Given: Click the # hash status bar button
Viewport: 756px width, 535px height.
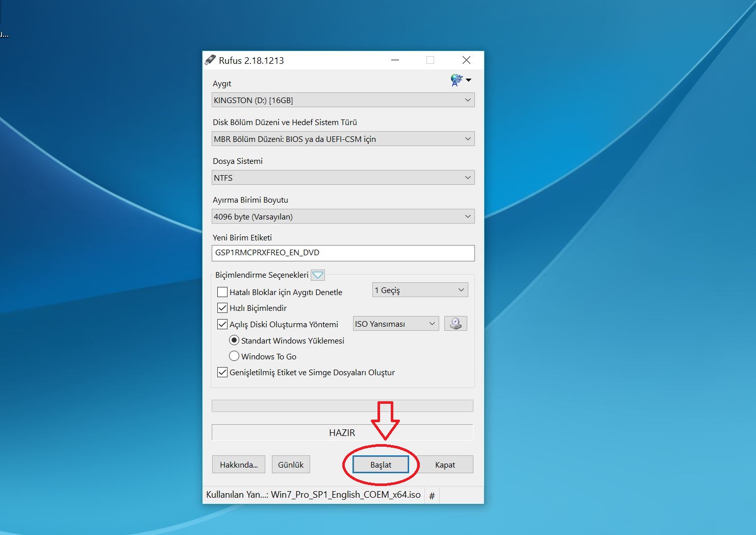Looking at the screenshot, I should click(432, 496).
